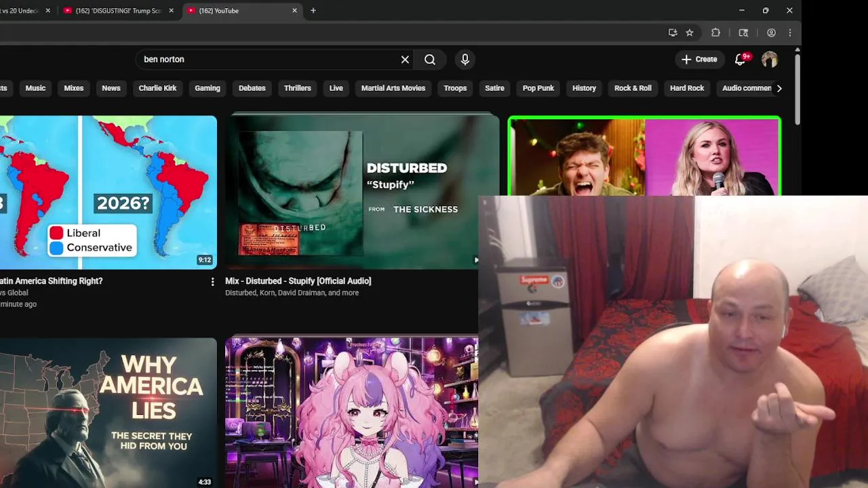Open the account avatar menu
This screenshot has height=488, width=868.
pyautogui.click(x=769, y=60)
